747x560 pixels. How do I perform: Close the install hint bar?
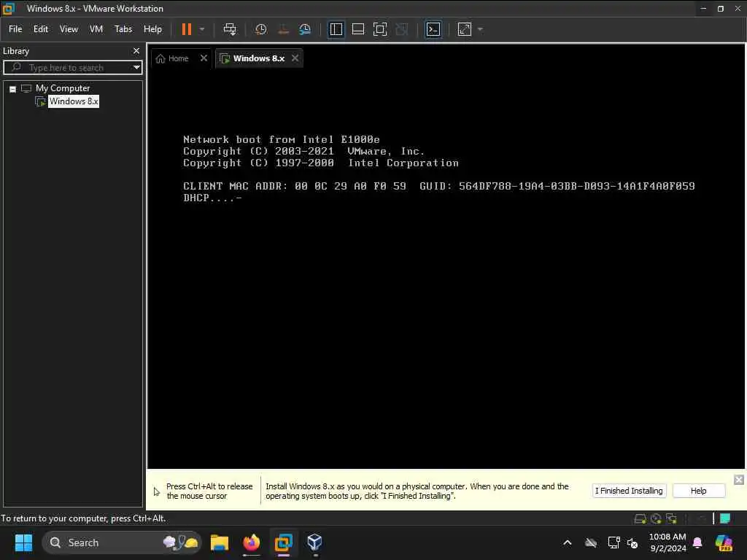click(x=738, y=480)
